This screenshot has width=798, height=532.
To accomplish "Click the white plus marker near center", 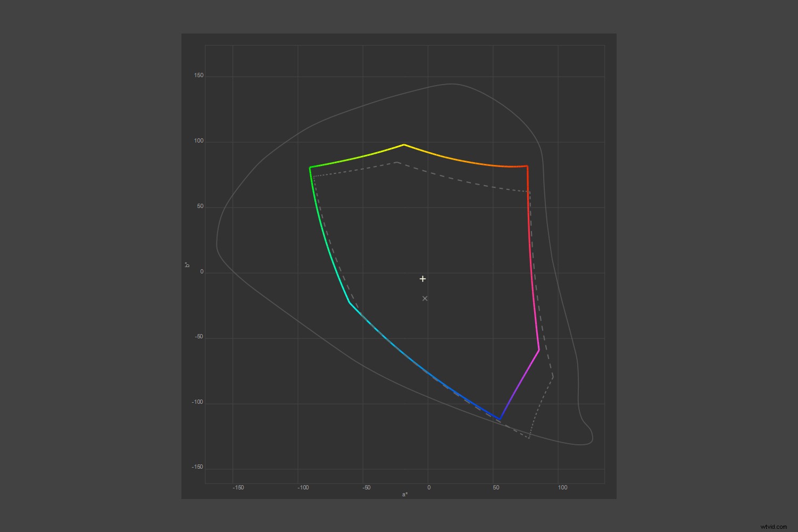I will point(422,279).
